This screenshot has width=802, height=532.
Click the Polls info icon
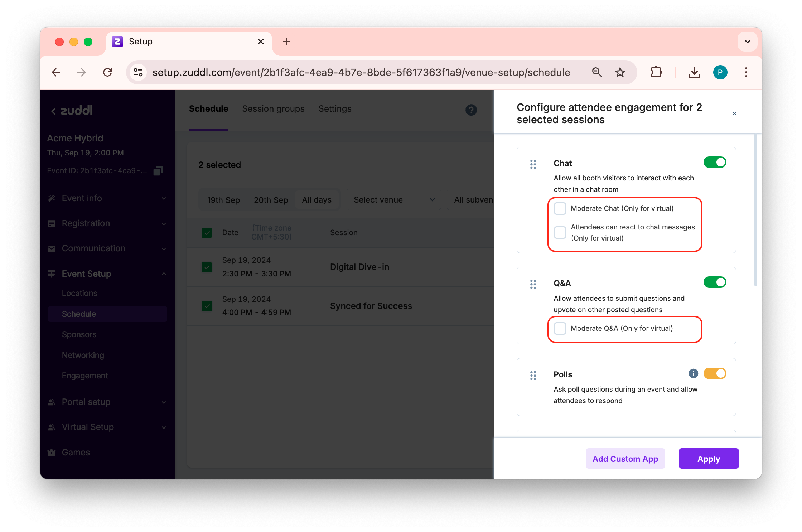coord(693,373)
